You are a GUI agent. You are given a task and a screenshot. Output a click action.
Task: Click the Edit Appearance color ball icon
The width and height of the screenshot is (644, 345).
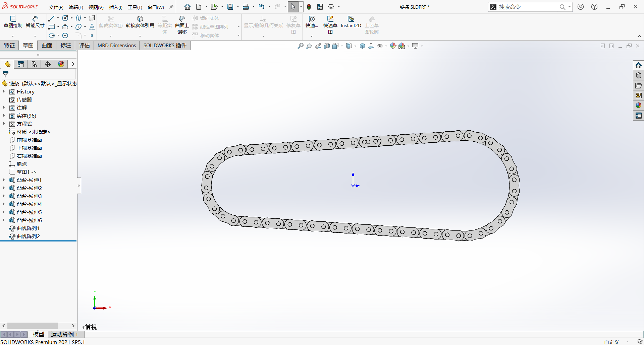click(x=393, y=46)
